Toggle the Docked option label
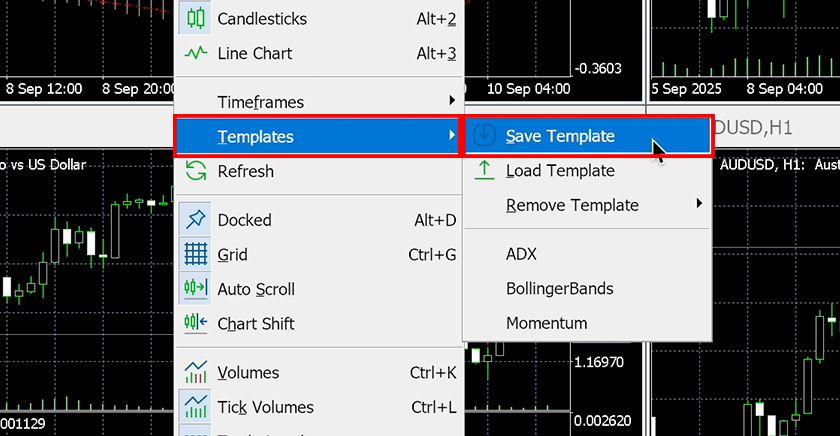840x436 pixels. pyautogui.click(x=244, y=220)
